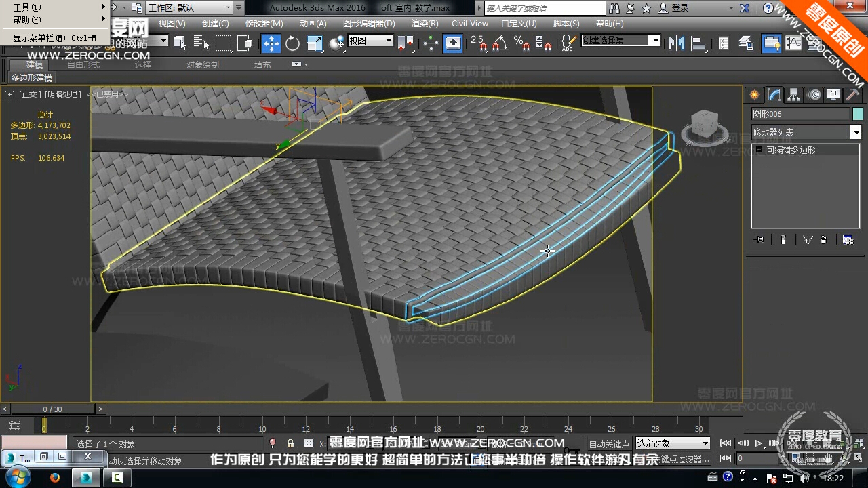
Task: Open the Edit Named Selection Sets icon
Action: pyautogui.click(x=568, y=43)
